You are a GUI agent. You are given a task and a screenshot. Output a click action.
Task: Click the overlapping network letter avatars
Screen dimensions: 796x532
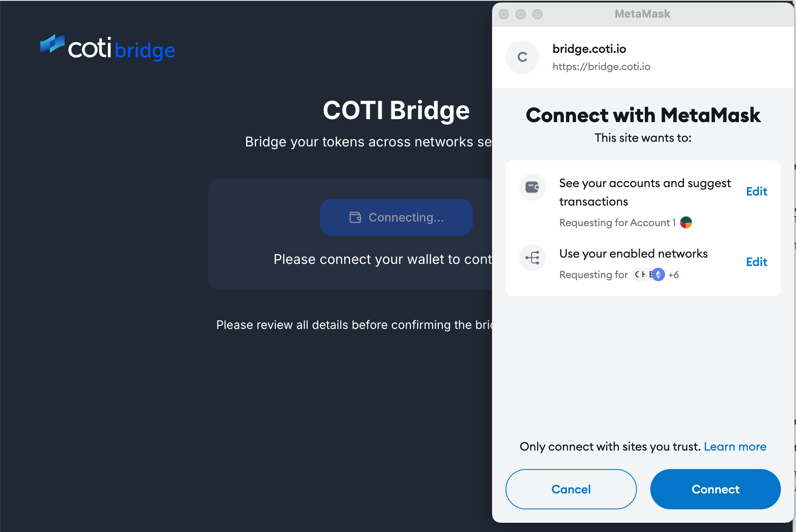pos(642,274)
